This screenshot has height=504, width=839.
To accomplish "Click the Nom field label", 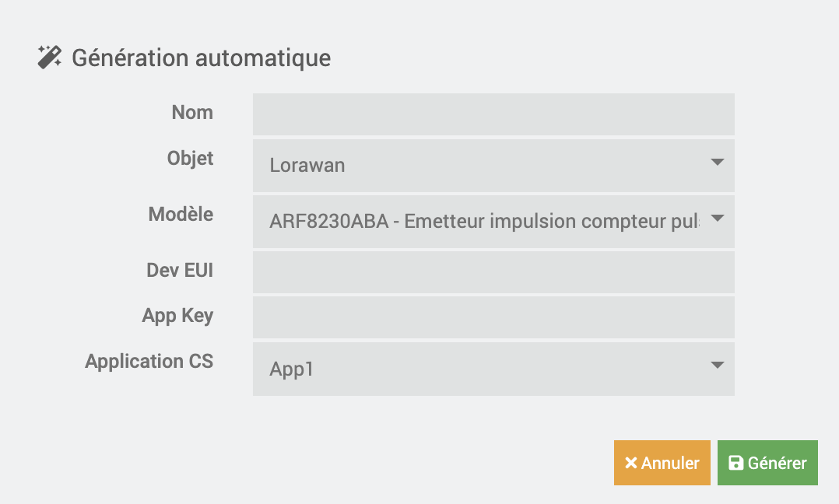I will click(192, 113).
